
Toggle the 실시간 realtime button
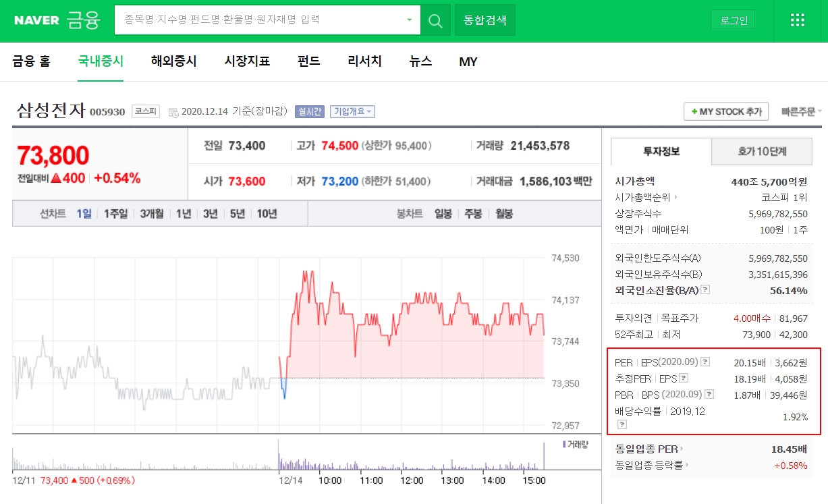click(310, 111)
